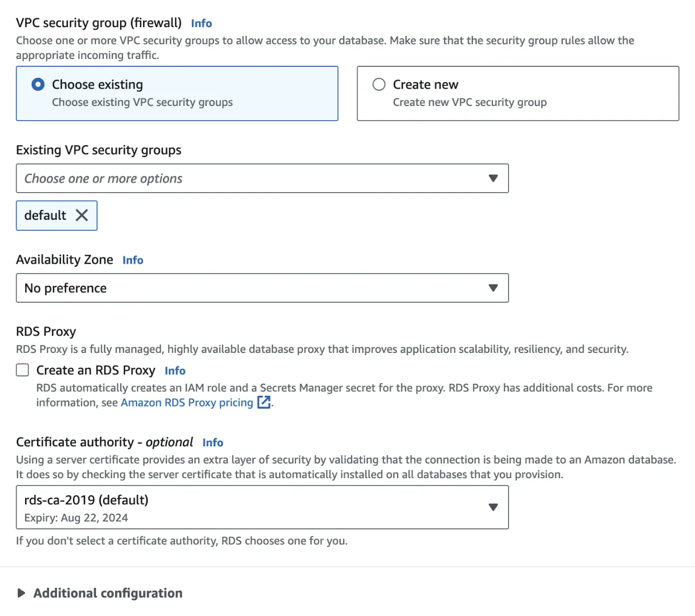Click the dropdown arrow on Certificate authority selector
The width and height of the screenshot is (695, 616).
492,507
